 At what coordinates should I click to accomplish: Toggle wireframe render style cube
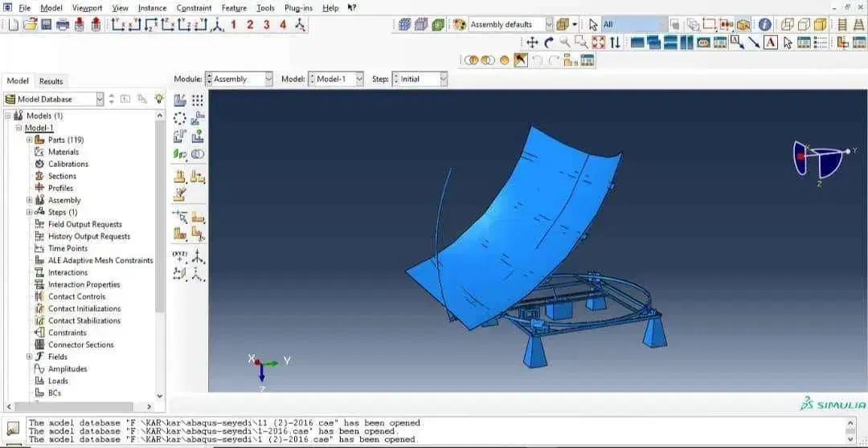pos(787,24)
